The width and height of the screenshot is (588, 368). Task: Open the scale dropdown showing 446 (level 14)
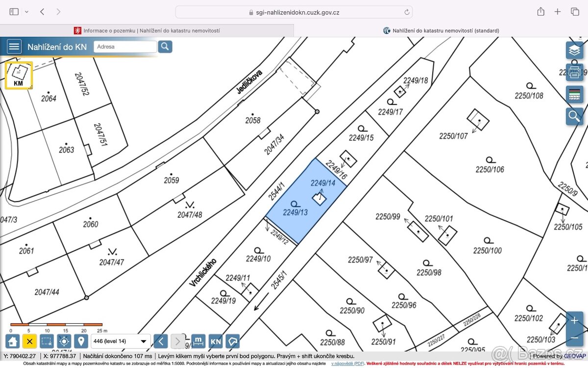click(121, 341)
